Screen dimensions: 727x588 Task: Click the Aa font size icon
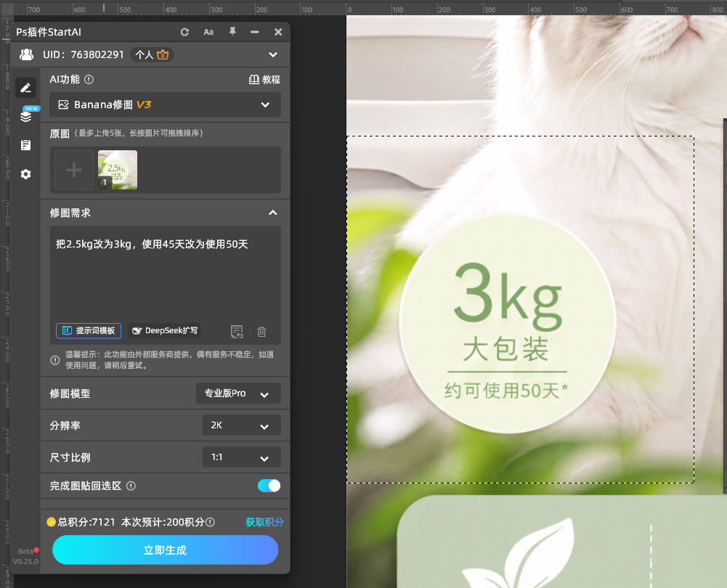coord(208,32)
